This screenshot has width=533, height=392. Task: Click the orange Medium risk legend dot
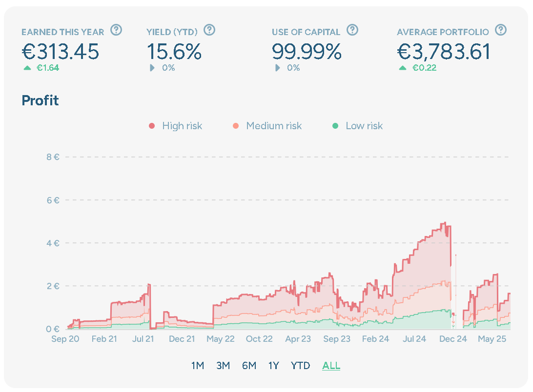coord(236,126)
